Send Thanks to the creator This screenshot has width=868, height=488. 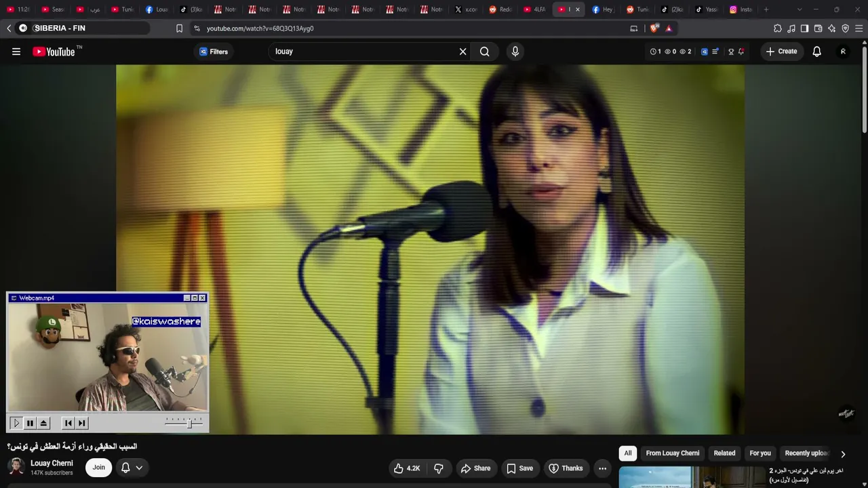point(566,468)
